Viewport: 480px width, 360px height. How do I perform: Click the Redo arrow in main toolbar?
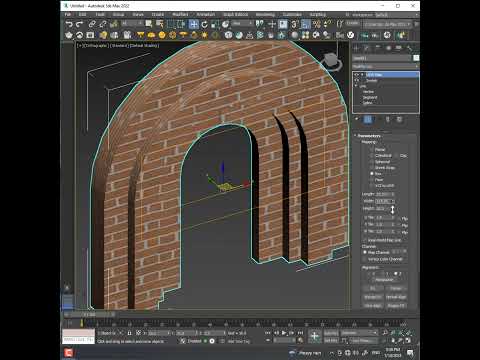pyautogui.click(x=79, y=24)
